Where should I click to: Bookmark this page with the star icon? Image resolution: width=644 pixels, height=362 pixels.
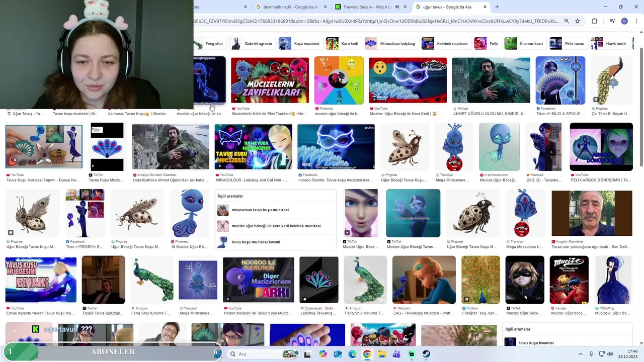pyautogui.click(x=578, y=21)
